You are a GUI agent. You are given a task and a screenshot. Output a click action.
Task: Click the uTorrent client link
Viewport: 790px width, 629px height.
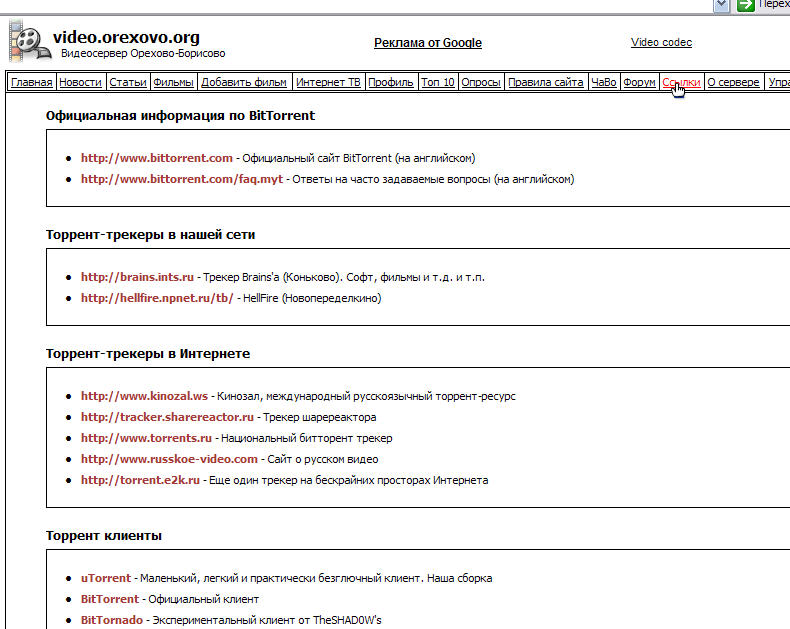(x=106, y=578)
